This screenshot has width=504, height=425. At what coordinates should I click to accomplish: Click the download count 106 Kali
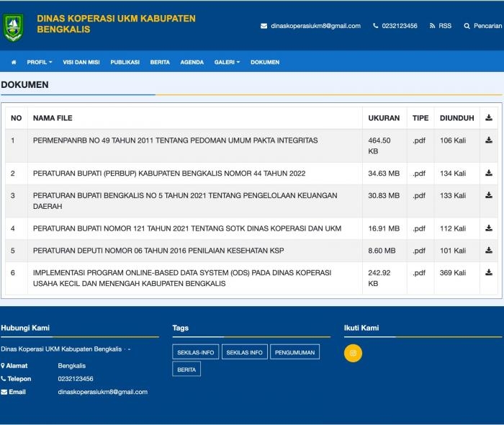click(x=453, y=140)
